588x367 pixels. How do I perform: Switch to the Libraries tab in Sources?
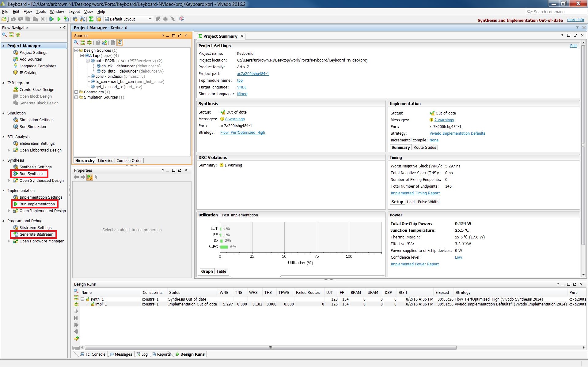105,160
